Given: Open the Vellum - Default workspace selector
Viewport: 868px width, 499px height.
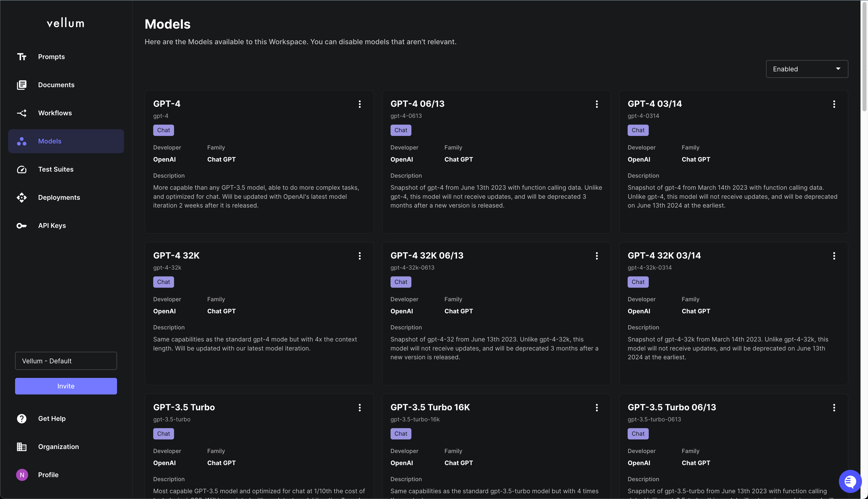Looking at the screenshot, I should click(66, 361).
